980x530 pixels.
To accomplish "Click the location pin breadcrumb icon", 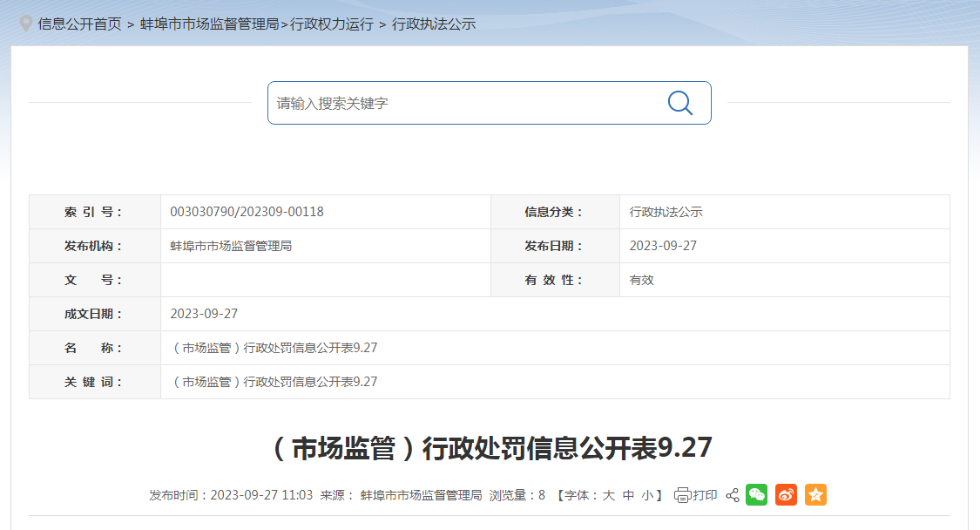I will pyautogui.click(x=26, y=24).
